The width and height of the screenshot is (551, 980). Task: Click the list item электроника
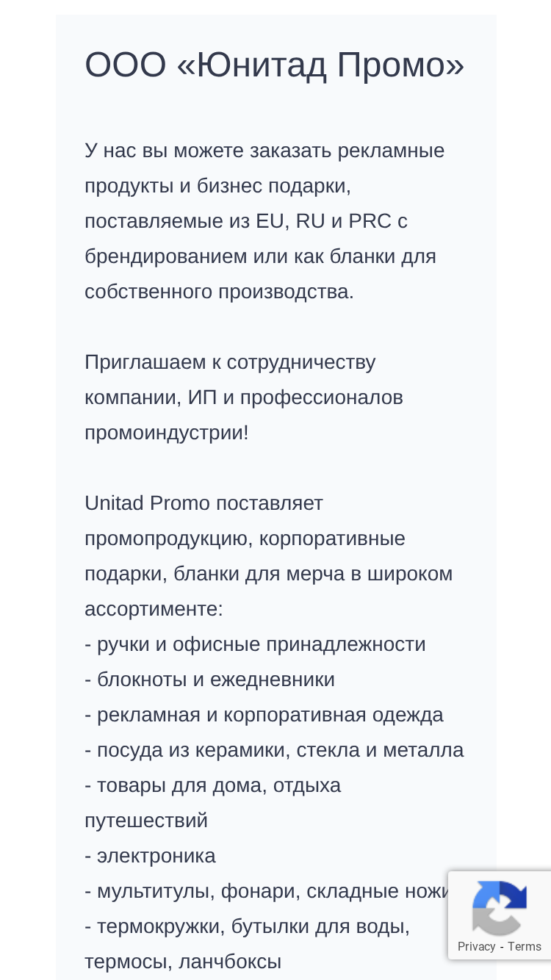[150, 856]
